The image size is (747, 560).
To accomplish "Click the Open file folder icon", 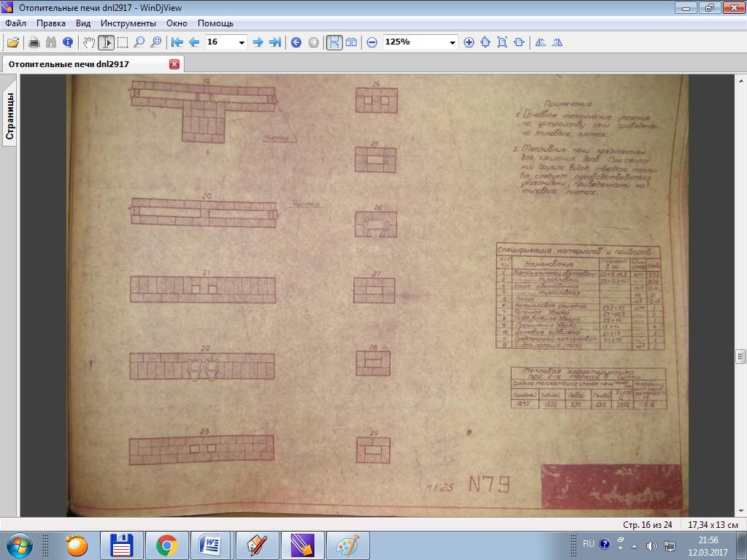I will (x=13, y=42).
